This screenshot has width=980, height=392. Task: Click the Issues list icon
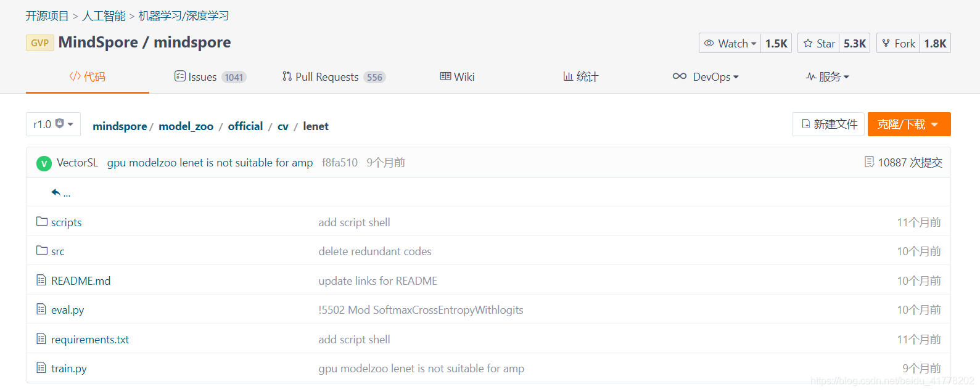180,76
